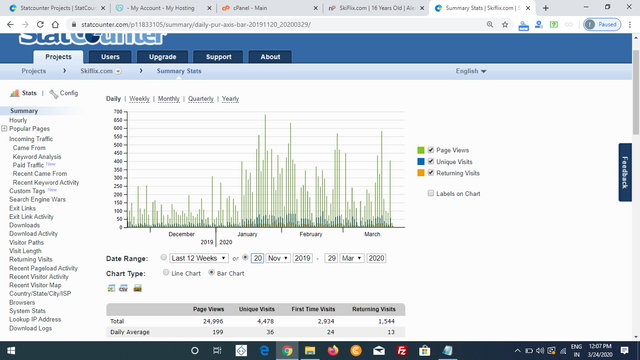Screen dimensions: 640x360
Task: Open Task View in taskbar
Action: point(217,351)
